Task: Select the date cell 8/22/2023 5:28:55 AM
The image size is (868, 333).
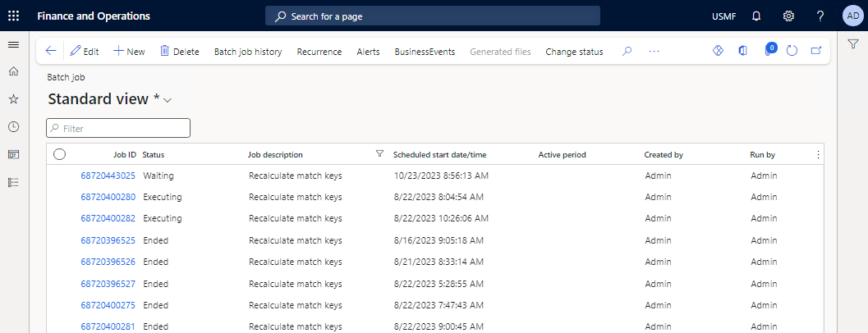Action: (x=439, y=284)
